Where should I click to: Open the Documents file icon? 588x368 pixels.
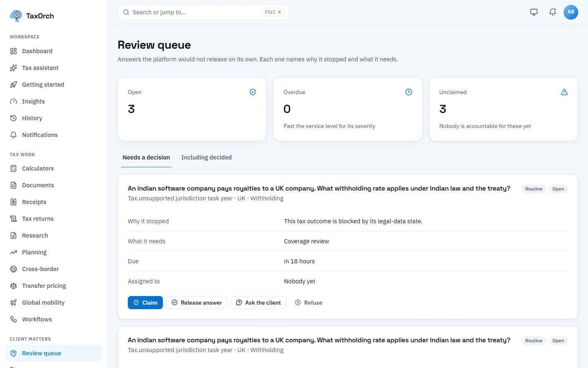click(13, 185)
